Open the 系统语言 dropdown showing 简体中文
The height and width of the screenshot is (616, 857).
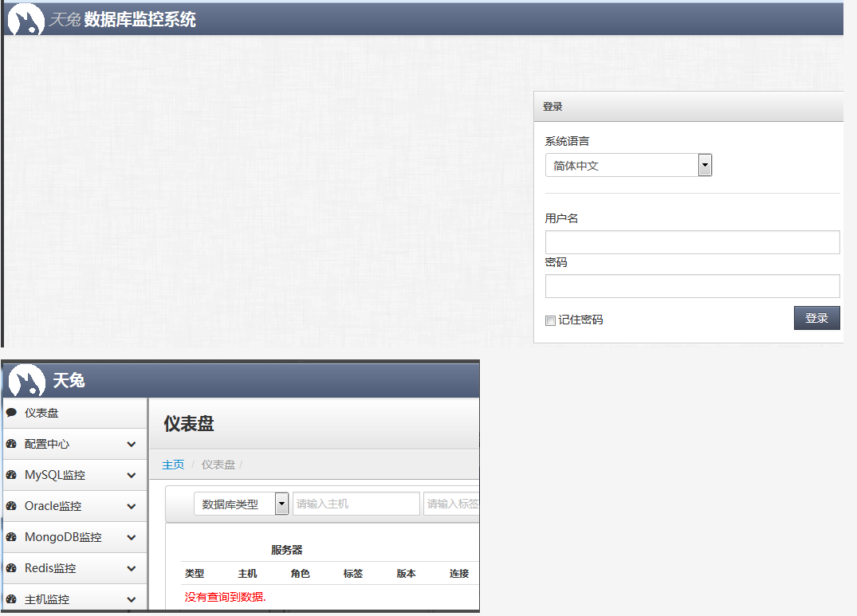point(628,166)
